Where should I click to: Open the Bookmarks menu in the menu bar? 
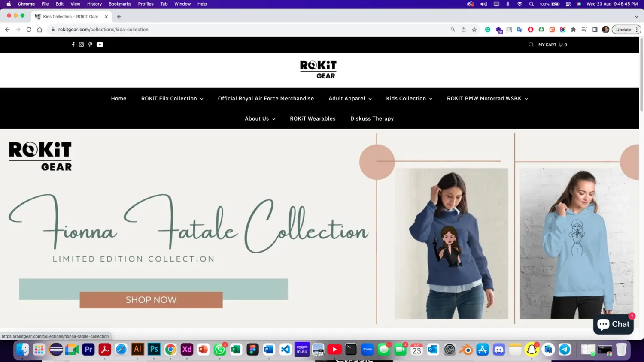120,4
